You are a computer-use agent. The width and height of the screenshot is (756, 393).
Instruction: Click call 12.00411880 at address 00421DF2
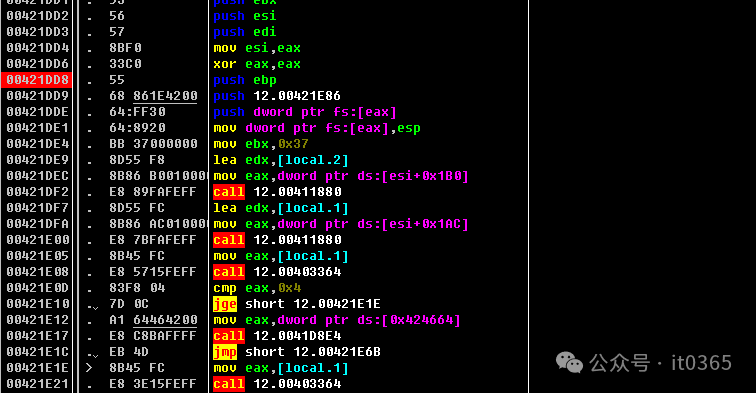click(x=277, y=192)
